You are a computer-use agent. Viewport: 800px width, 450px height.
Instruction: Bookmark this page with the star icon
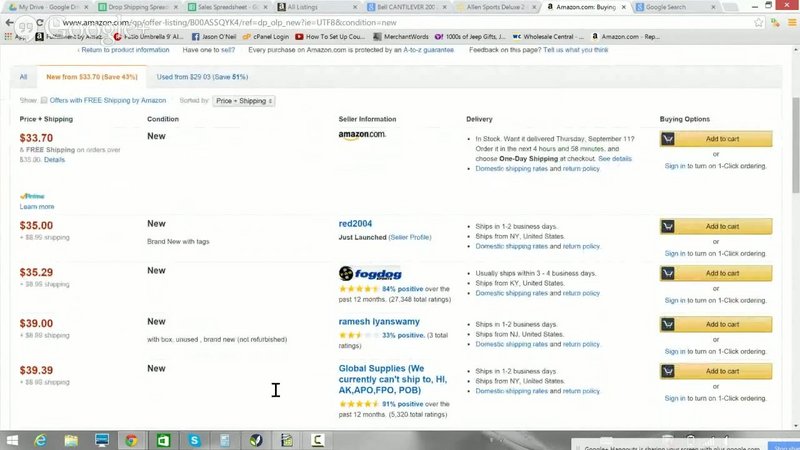click(759, 22)
